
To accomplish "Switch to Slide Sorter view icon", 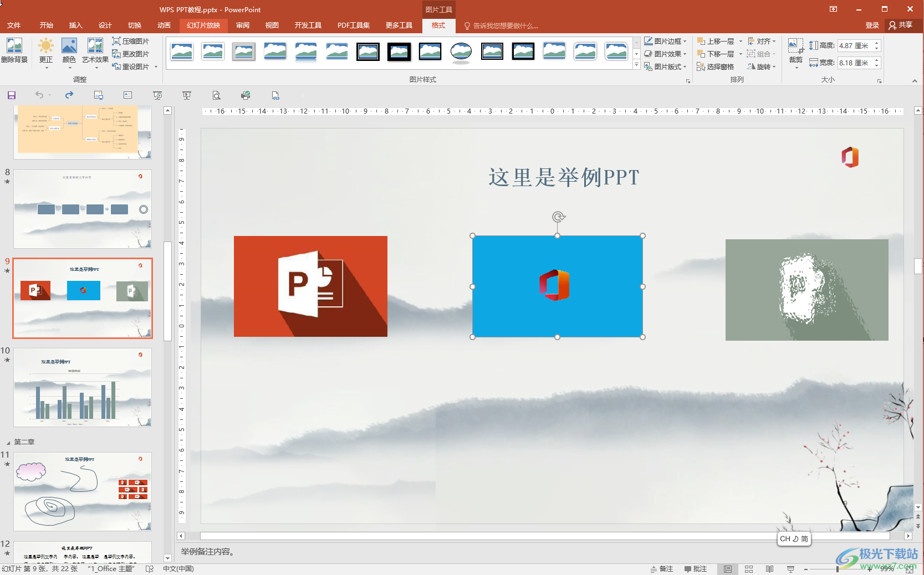I will click(749, 569).
